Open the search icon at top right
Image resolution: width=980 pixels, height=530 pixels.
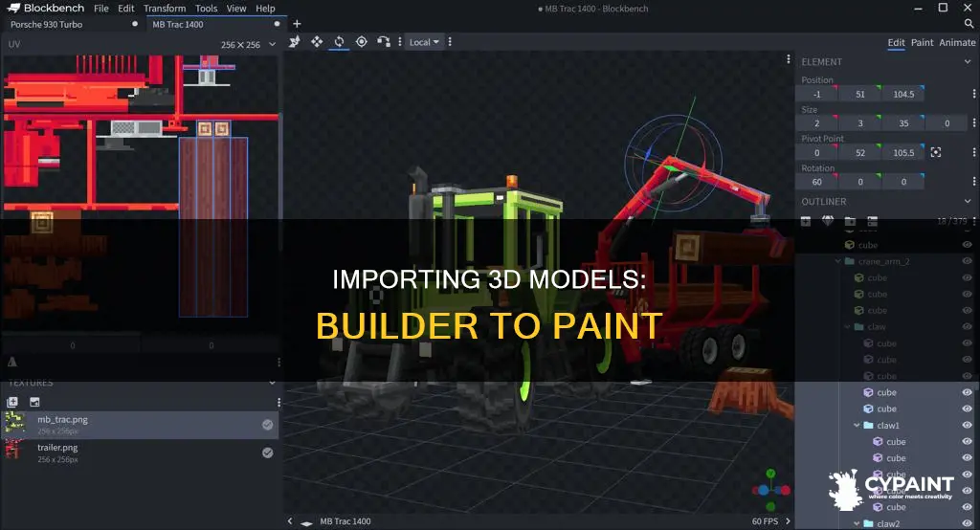pyautogui.click(x=969, y=24)
